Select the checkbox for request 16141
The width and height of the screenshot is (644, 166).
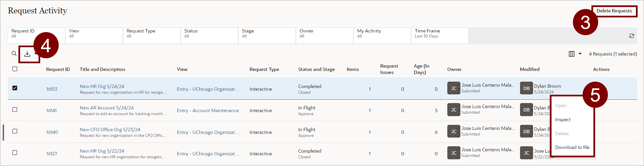[15, 109]
